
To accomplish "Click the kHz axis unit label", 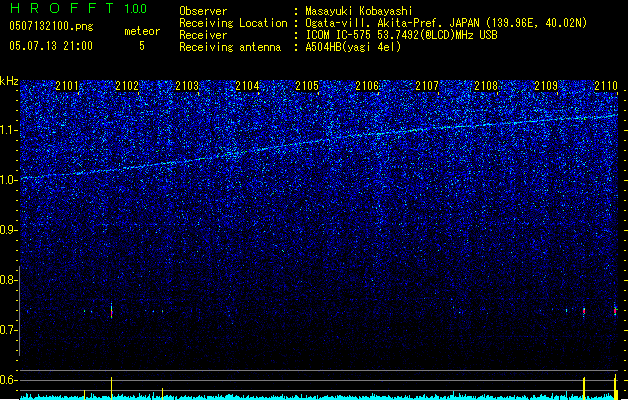I will point(9,81).
